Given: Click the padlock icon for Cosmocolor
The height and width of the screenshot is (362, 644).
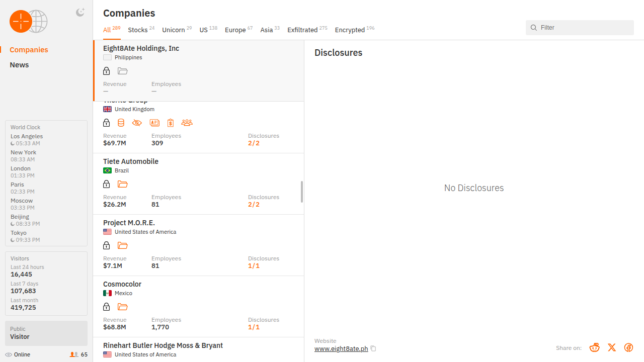Looking at the screenshot, I should pos(107,307).
